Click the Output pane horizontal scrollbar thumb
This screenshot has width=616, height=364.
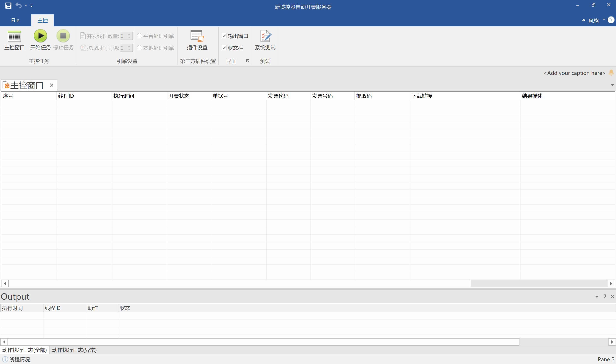(x=263, y=342)
